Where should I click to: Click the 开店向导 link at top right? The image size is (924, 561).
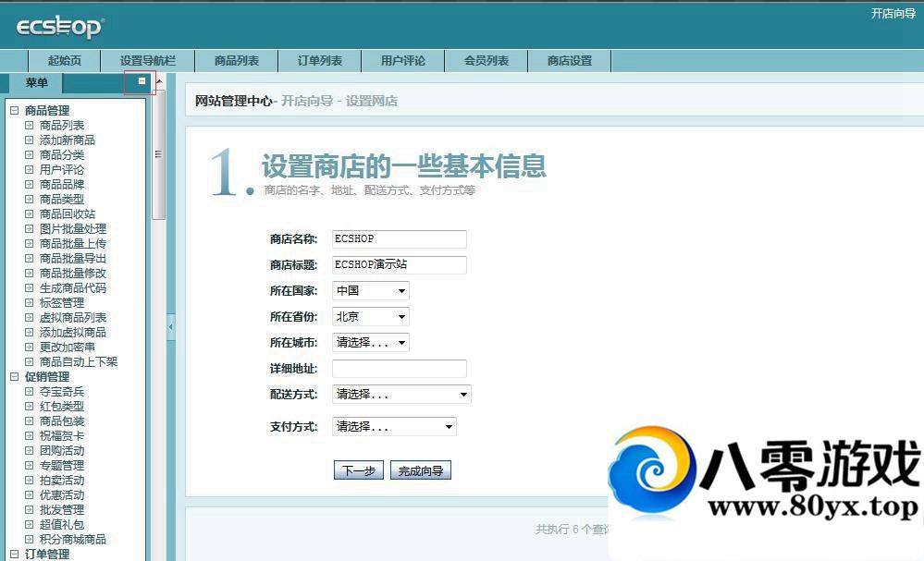coord(893,13)
